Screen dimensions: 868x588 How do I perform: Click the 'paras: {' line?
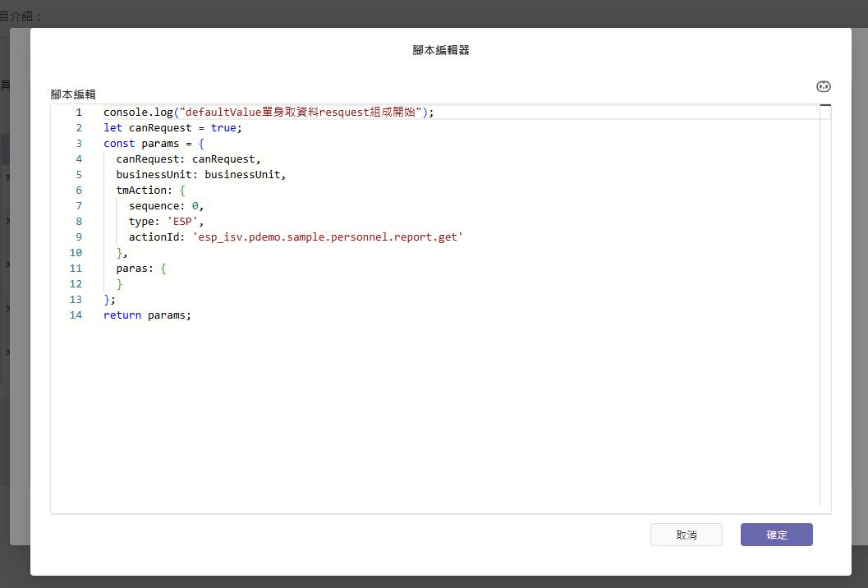[141, 269]
